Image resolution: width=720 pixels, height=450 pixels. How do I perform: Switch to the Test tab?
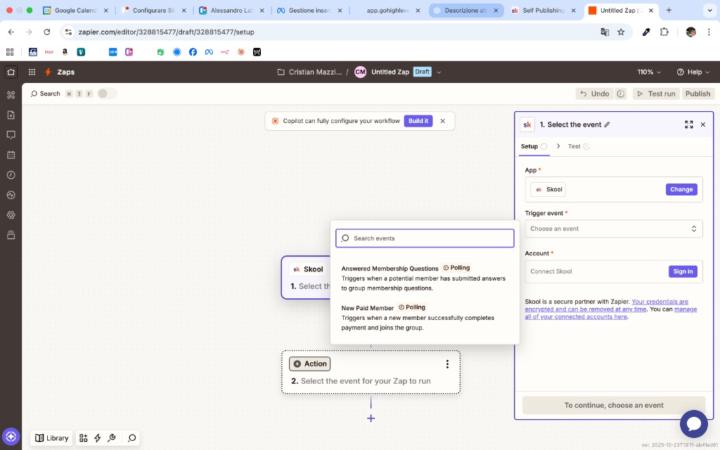point(579,146)
